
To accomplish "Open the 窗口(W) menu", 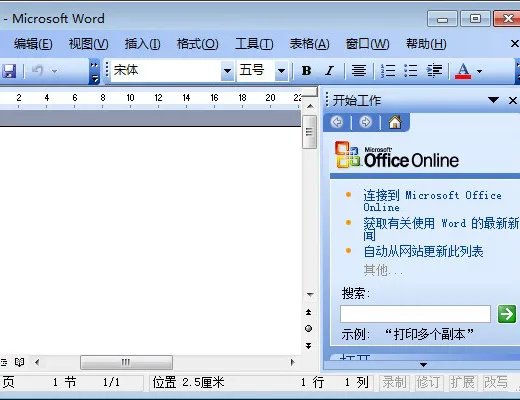I will point(367,44).
